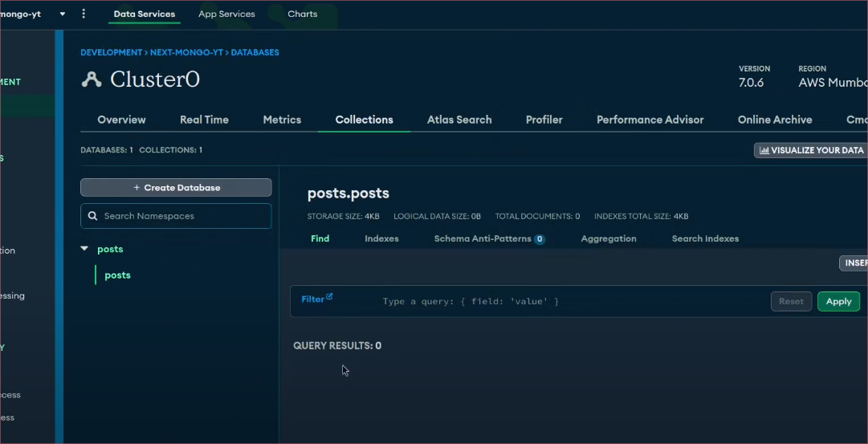
Task: Open the three-dot project options menu
Action: (x=84, y=14)
